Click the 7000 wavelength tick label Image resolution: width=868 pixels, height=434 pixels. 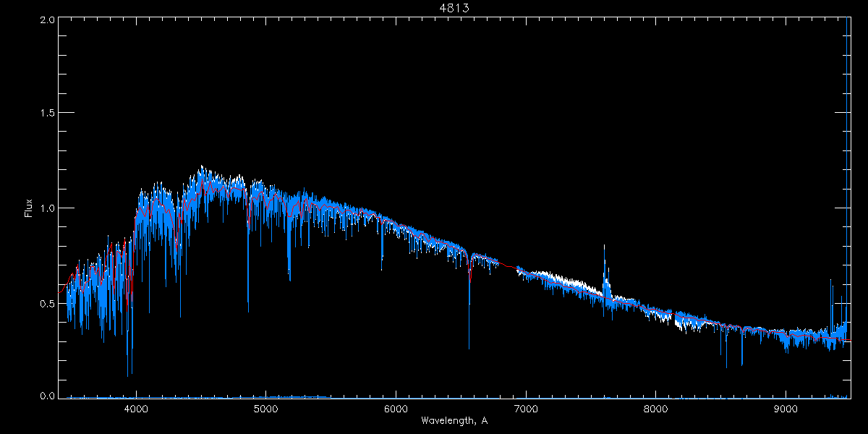[x=526, y=408]
